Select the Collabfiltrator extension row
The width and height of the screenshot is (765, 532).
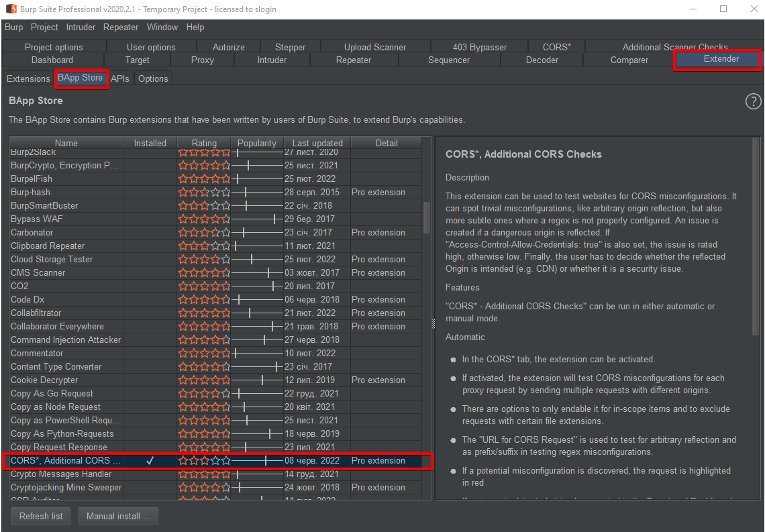tap(215, 313)
